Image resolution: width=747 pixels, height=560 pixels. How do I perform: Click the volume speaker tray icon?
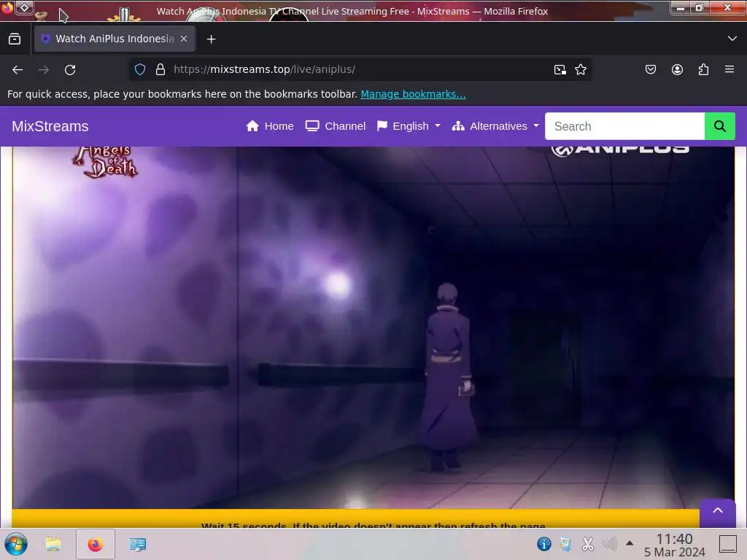[x=609, y=543]
